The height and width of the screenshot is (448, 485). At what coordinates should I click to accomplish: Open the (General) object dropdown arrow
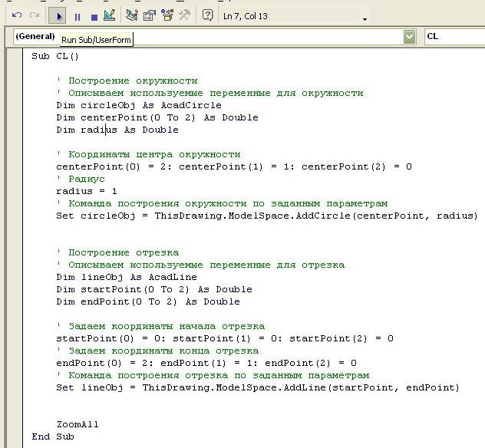tap(409, 37)
